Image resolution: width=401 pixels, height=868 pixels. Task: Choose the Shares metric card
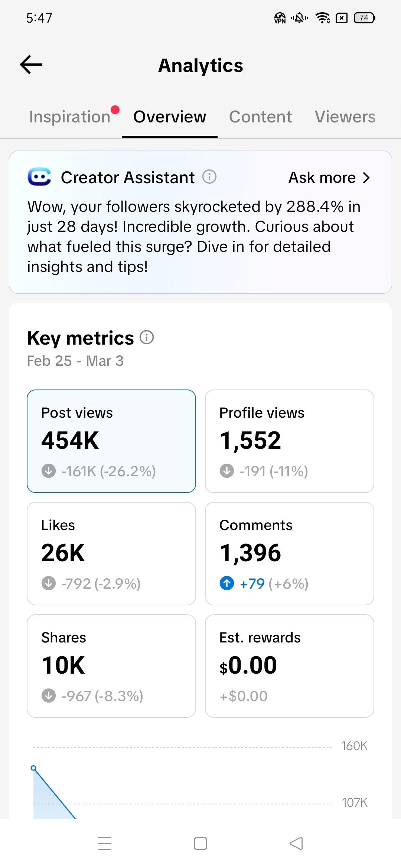(111, 666)
